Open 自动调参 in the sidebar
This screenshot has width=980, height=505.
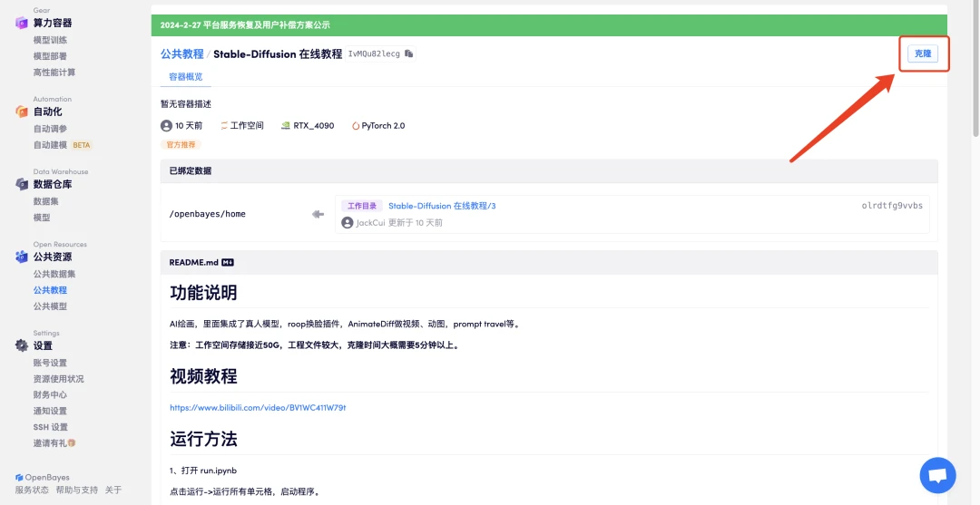click(50, 129)
